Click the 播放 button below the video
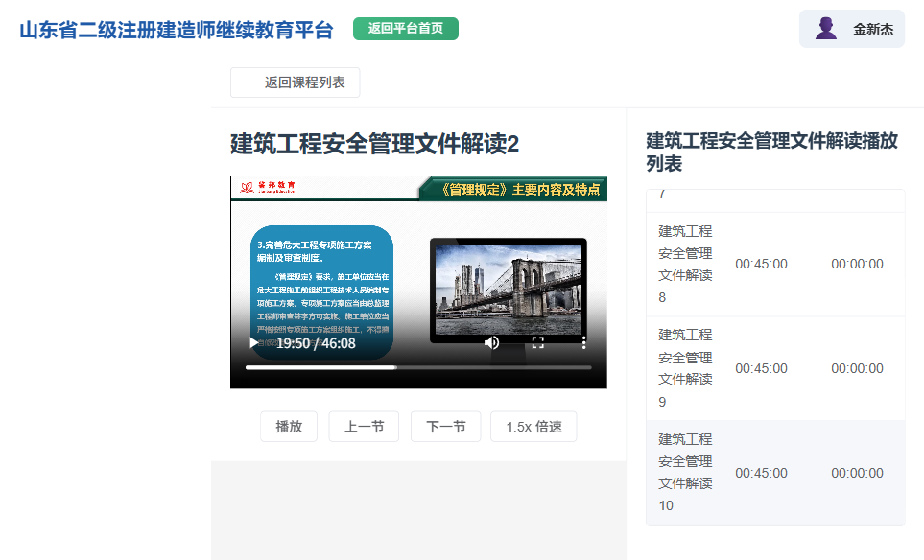The image size is (924, 560). pyautogui.click(x=289, y=427)
